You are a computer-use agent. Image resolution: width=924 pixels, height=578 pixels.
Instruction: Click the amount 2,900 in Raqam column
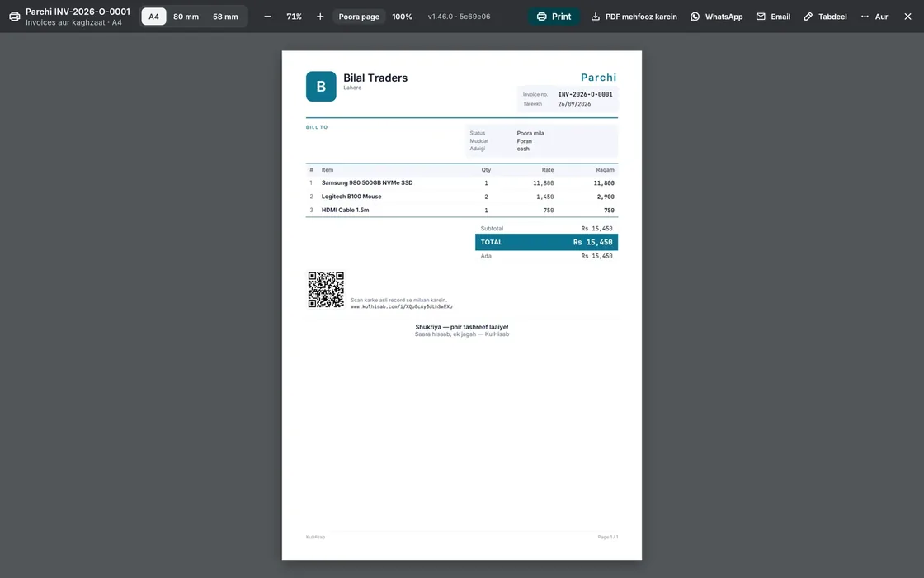pyautogui.click(x=606, y=197)
